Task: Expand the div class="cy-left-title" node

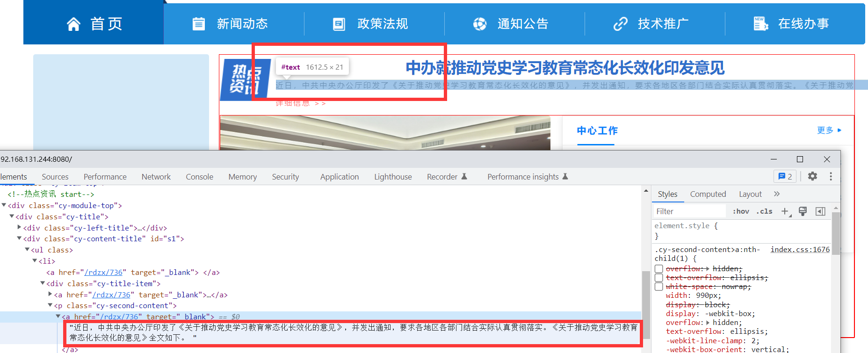Action: click(x=20, y=228)
